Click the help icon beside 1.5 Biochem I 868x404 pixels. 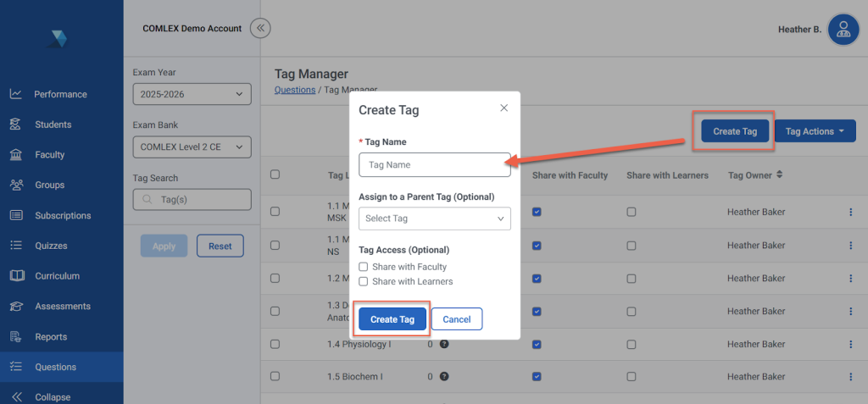click(x=444, y=376)
